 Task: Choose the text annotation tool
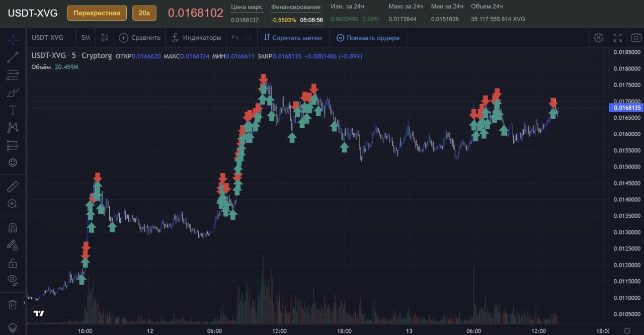click(13, 110)
